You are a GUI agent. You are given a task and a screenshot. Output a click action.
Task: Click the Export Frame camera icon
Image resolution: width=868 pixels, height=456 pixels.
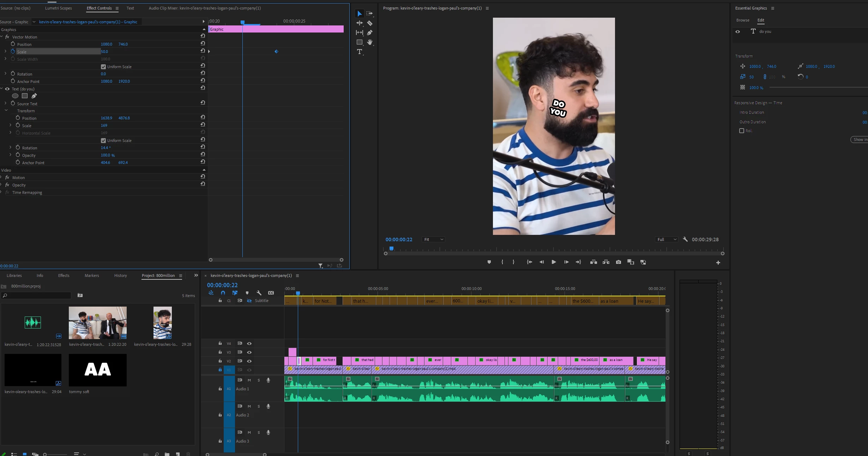618,262
